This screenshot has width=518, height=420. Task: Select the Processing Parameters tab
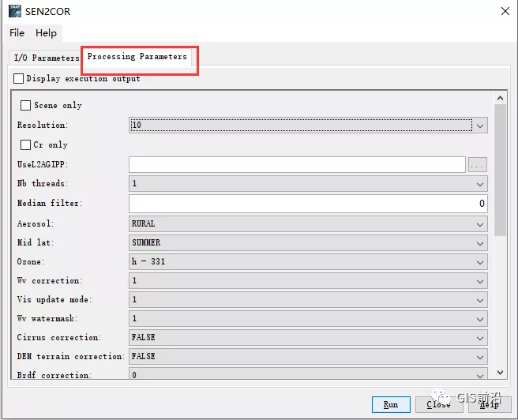click(x=137, y=57)
